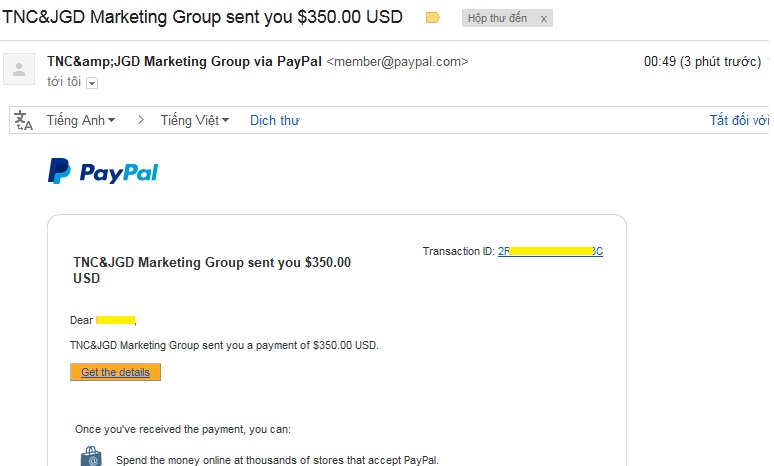Click the shopping bag icon
The image size is (774, 466).
pyautogui.click(x=91, y=457)
